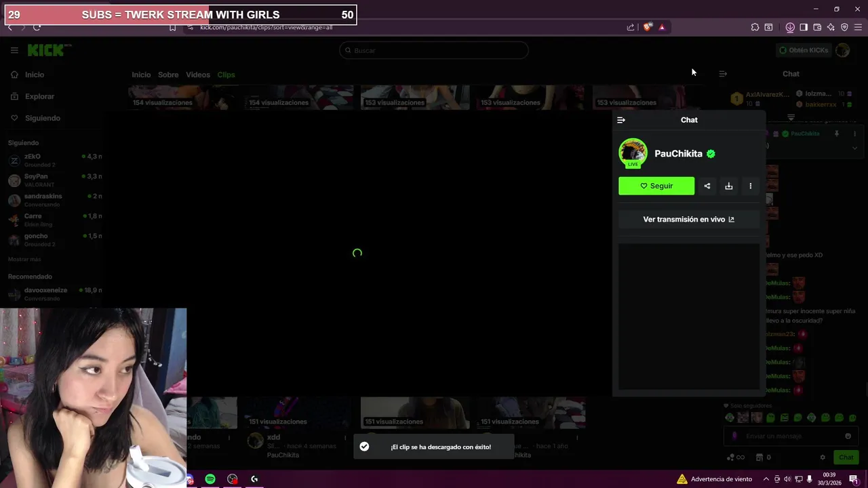
Task: Go back in browser history
Action: 9,27
